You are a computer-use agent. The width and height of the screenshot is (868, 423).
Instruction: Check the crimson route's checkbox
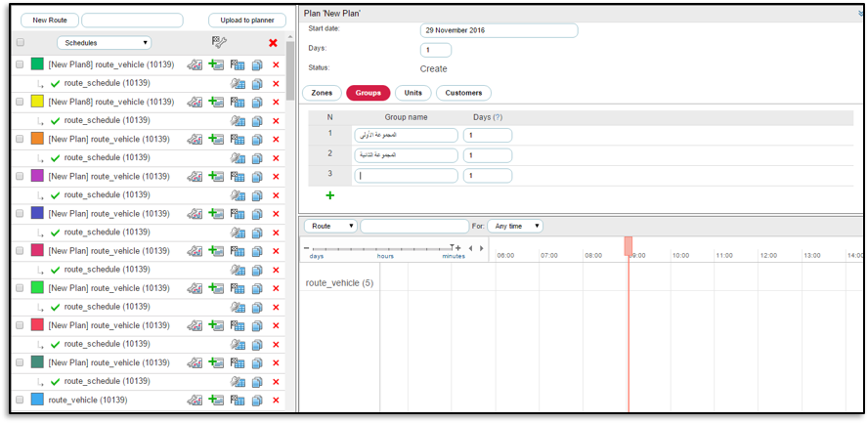coord(20,250)
